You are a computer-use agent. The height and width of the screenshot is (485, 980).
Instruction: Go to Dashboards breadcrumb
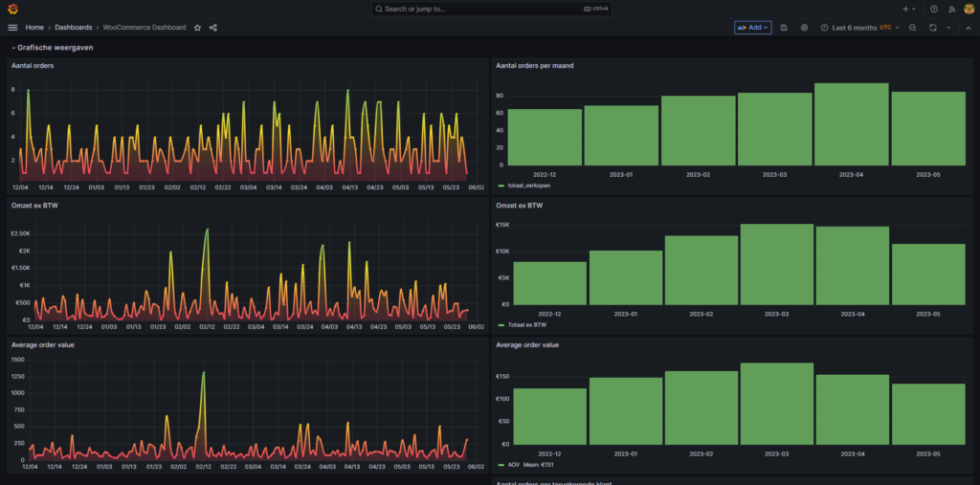point(73,28)
